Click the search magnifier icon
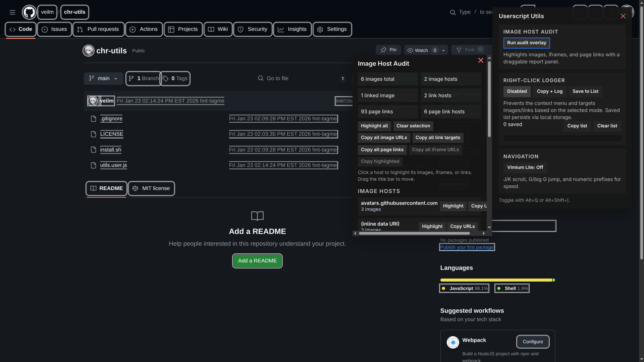Image resolution: width=644 pixels, height=362 pixels. tap(452, 12)
